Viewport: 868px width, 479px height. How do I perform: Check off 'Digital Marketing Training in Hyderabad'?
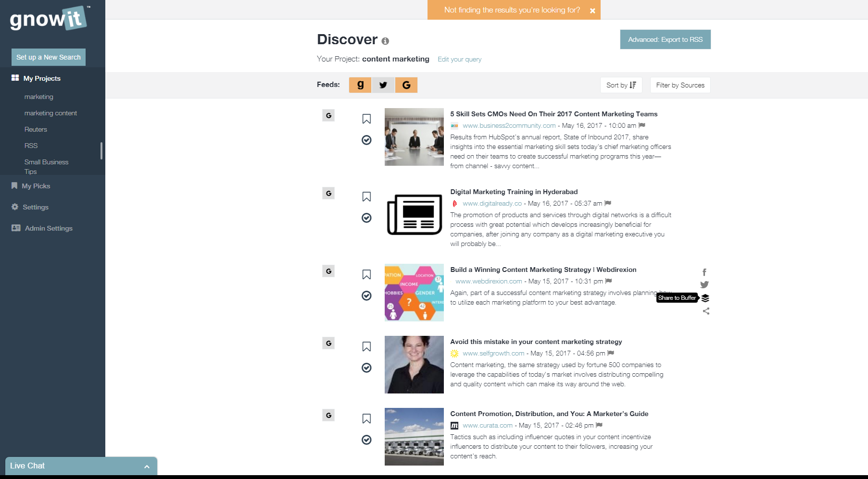pos(366,218)
